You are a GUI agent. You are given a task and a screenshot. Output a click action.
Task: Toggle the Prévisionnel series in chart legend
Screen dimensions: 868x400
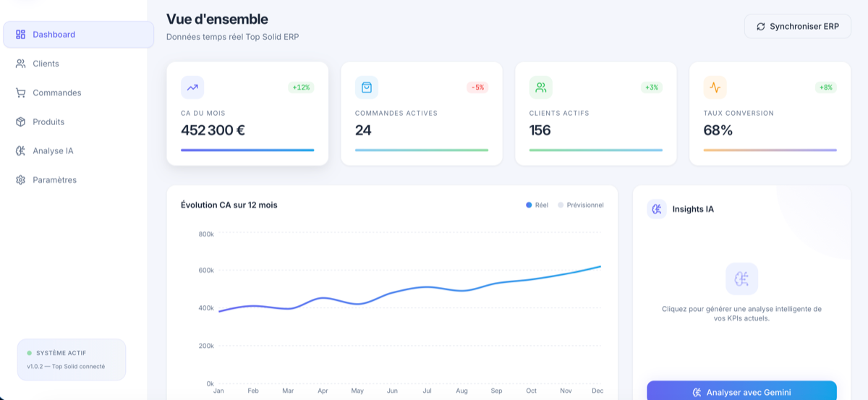pos(580,205)
